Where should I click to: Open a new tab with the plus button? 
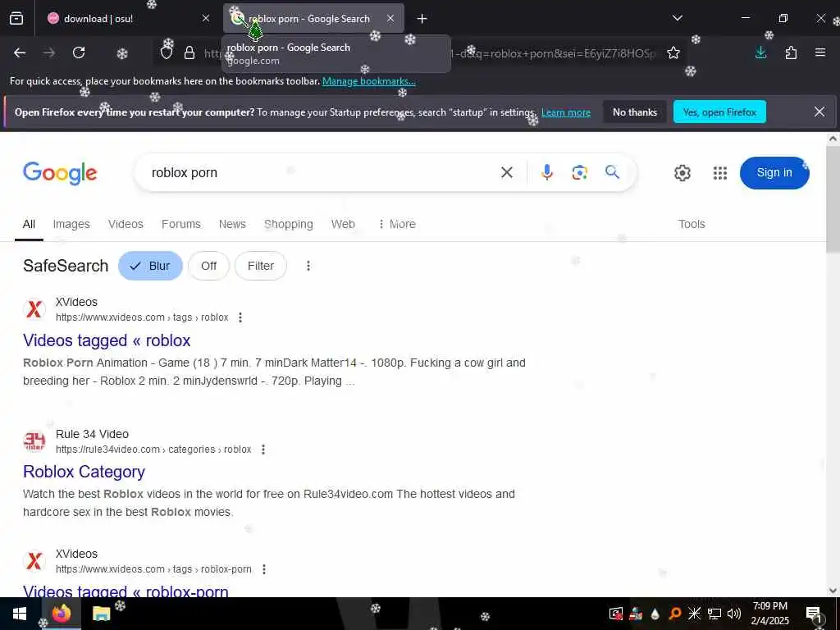(422, 19)
